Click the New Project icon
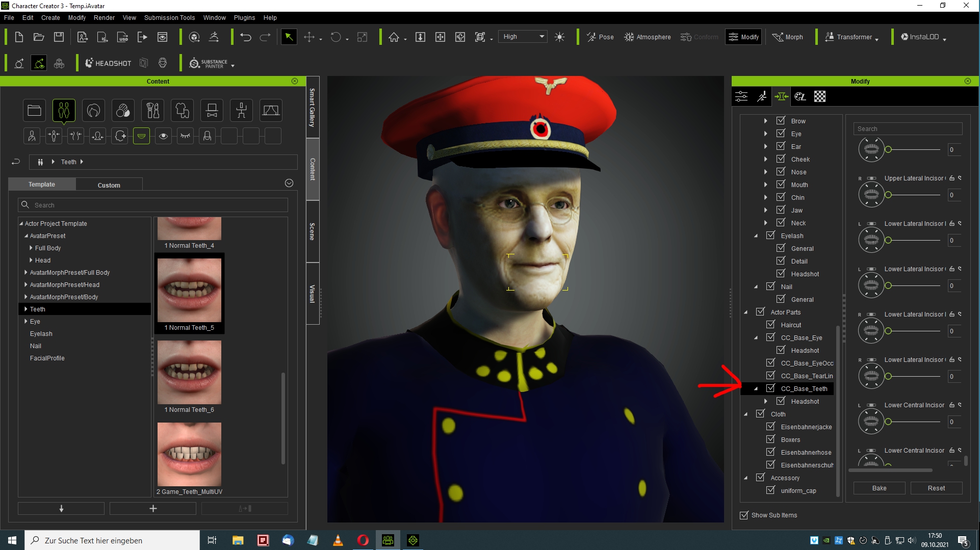Screen dimensions: 980x550 point(19,37)
